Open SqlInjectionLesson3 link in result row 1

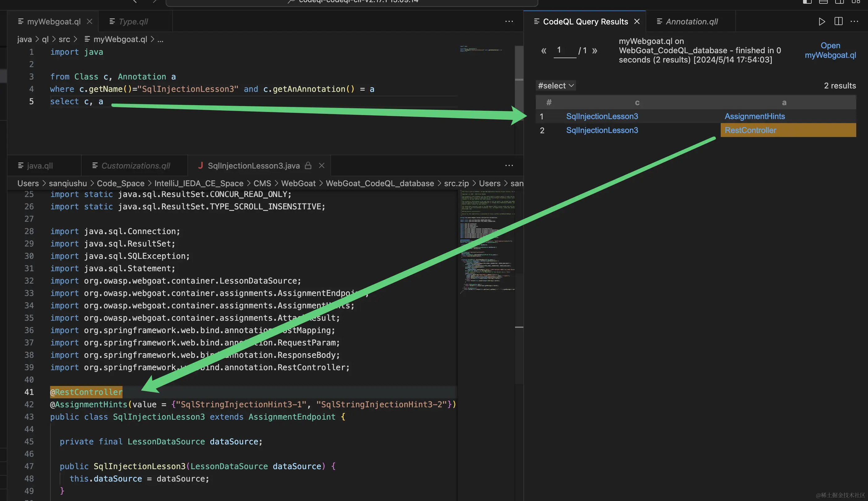602,116
